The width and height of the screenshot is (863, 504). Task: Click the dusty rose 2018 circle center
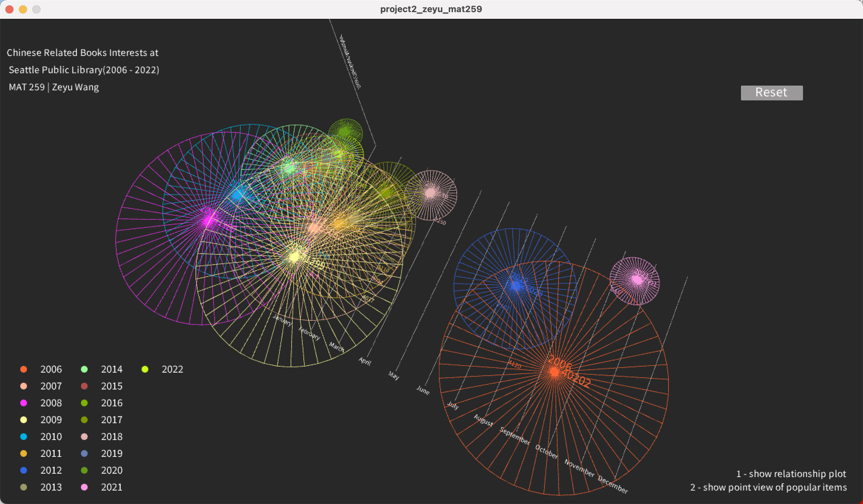point(430,193)
